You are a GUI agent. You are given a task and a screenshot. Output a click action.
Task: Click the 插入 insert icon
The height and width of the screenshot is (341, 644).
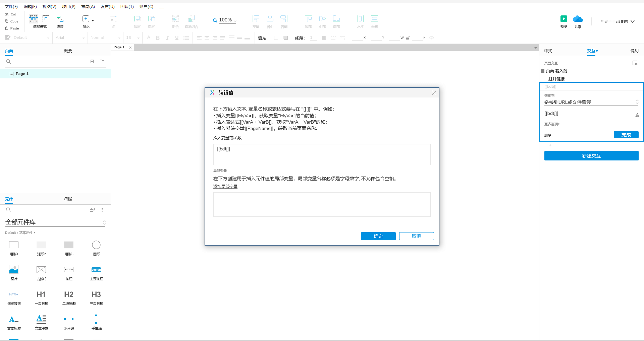coord(86,19)
